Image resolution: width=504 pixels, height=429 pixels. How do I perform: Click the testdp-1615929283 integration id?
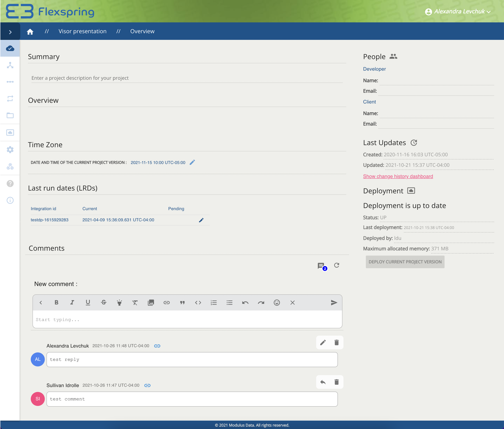[x=49, y=220]
